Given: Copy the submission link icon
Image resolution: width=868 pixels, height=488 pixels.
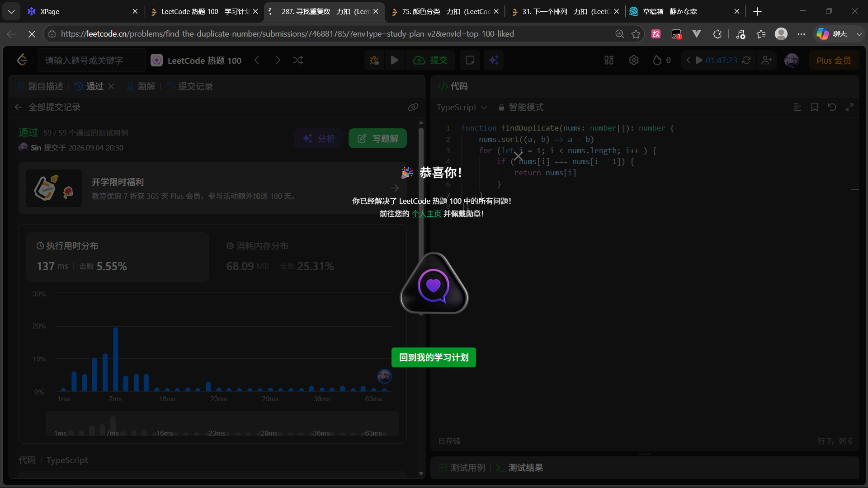Looking at the screenshot, I should pos(413,107).
